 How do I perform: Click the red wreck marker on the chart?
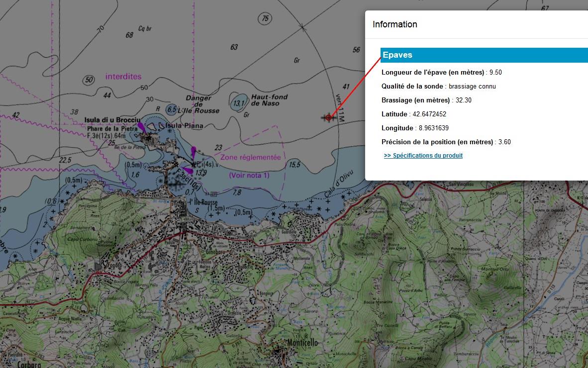[329, 118]
